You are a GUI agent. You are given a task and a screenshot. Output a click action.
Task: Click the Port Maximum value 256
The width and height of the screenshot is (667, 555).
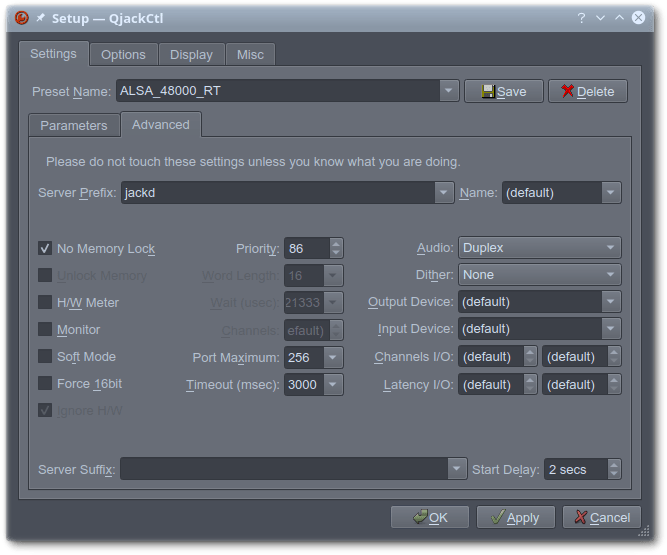(x=304, y=358)
